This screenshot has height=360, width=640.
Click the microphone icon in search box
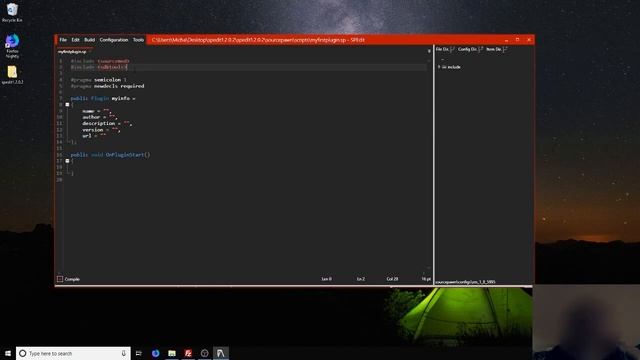(x=124, y=353)
